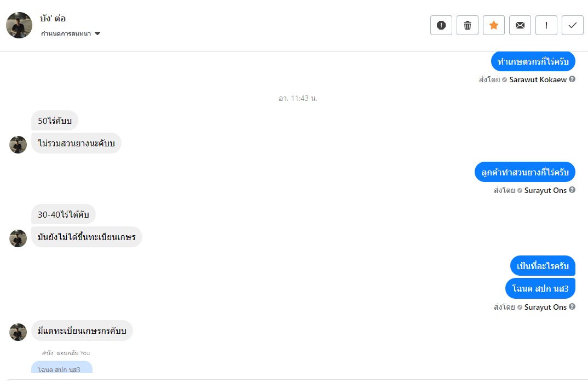
Task: Click the message ทำเกษตรกรกี่ไร่ครับ
Action: (533, 61)
